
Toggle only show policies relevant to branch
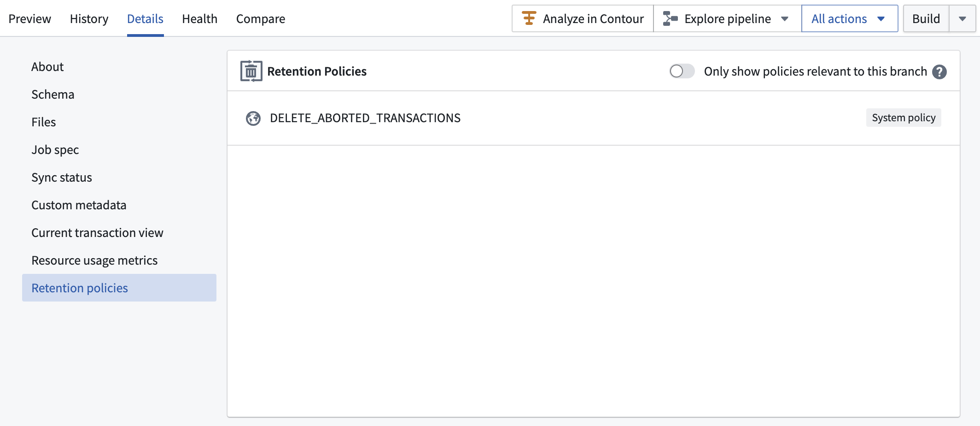(682, 71)
